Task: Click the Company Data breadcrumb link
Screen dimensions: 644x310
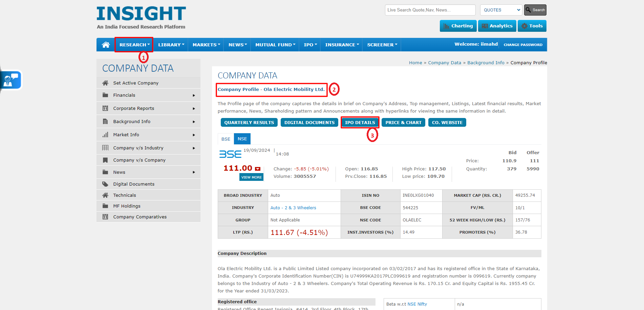Action: (445, 63)
